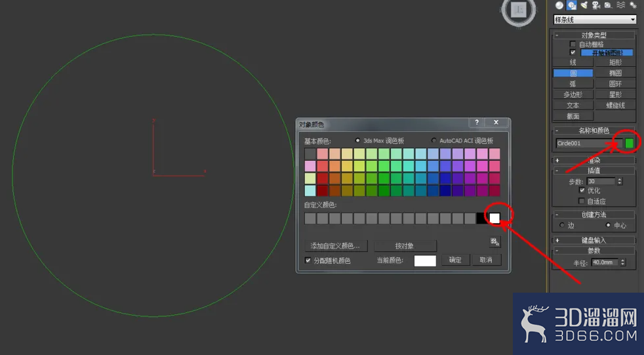Screen dimensions: 644x355
Task: Select the 边 creation method radio
Action: (x=562, y=225)
